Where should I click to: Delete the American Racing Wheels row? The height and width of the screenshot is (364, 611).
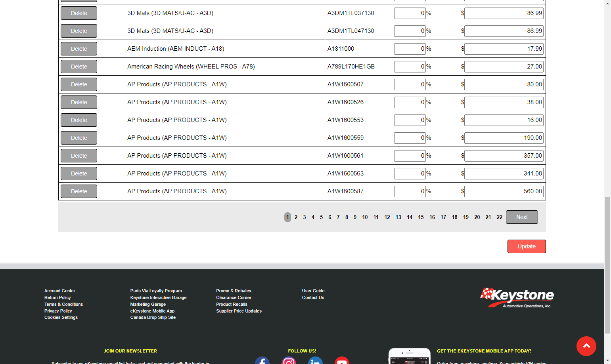[79, 67]
